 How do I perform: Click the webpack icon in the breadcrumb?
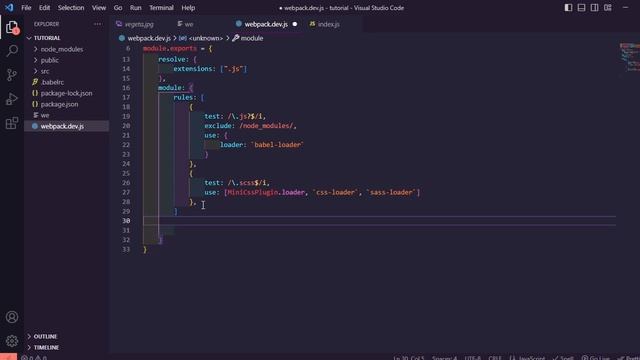(x=122, y=38)
